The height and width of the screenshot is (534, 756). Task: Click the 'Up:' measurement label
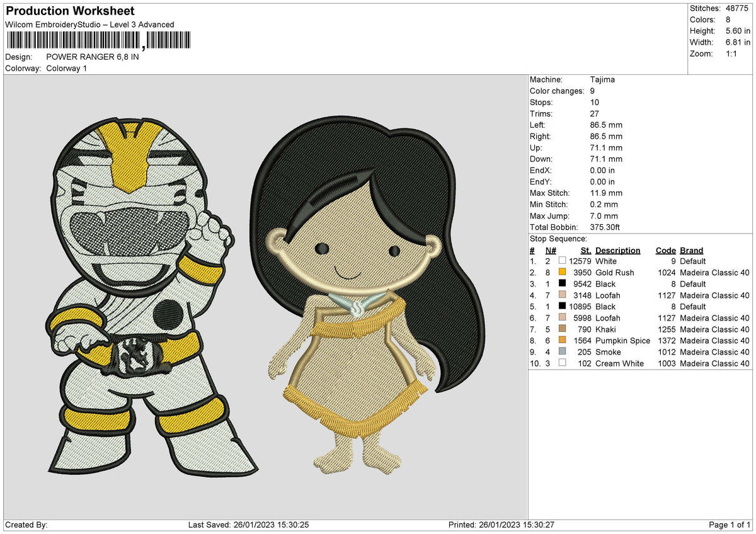point(537,147)
